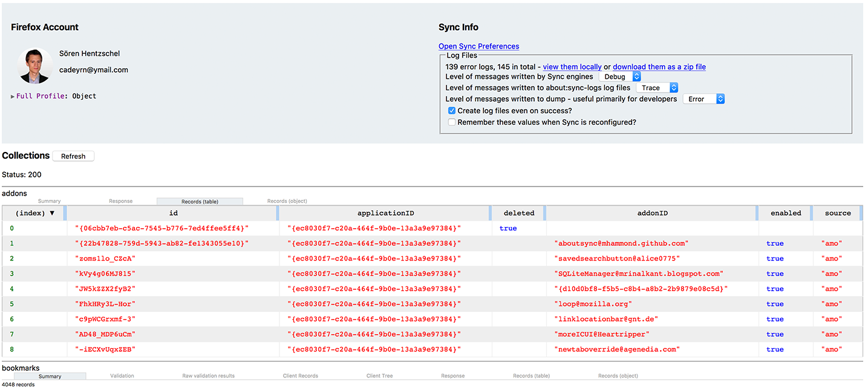Open addons Records (object) tab
868x390 pixels.
pos(287,201)
